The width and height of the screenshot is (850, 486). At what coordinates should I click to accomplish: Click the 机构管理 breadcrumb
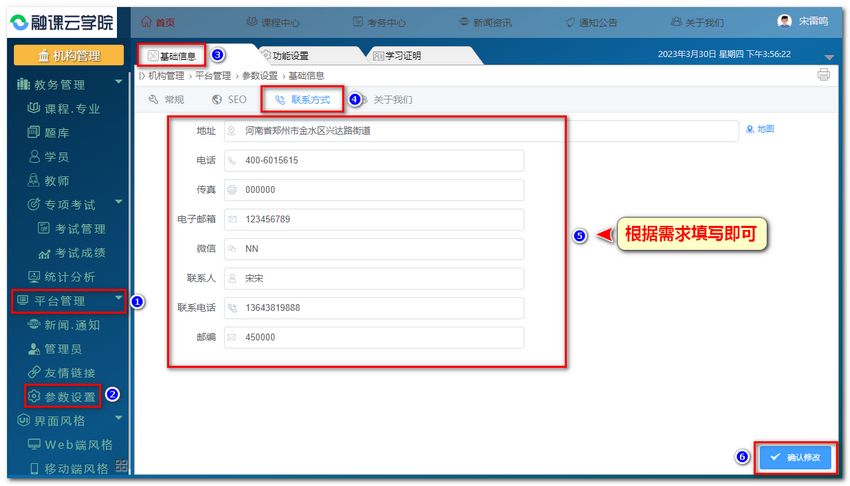[x=166, y=76]
